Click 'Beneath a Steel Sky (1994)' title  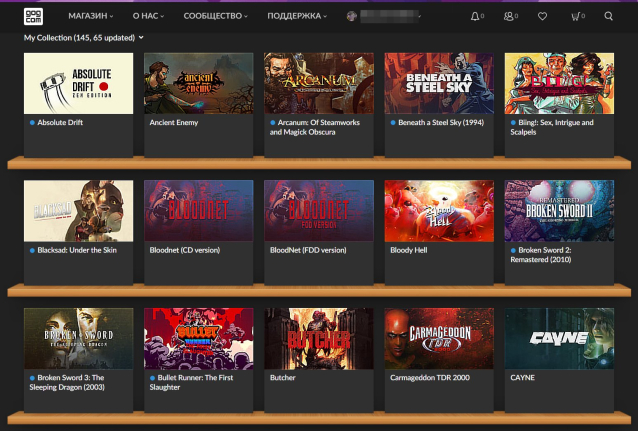(441, 123)
